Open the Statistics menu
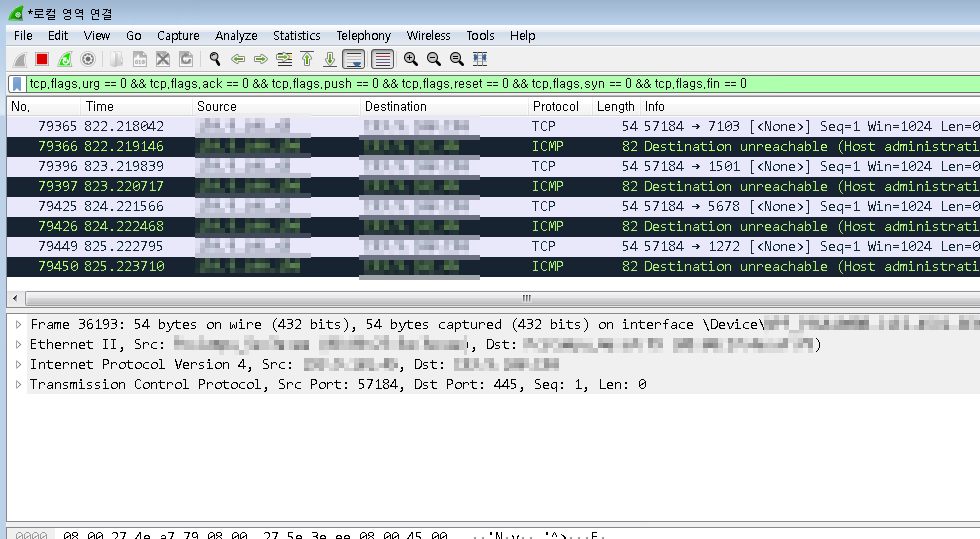980x539 pixels. click(296, 36)
